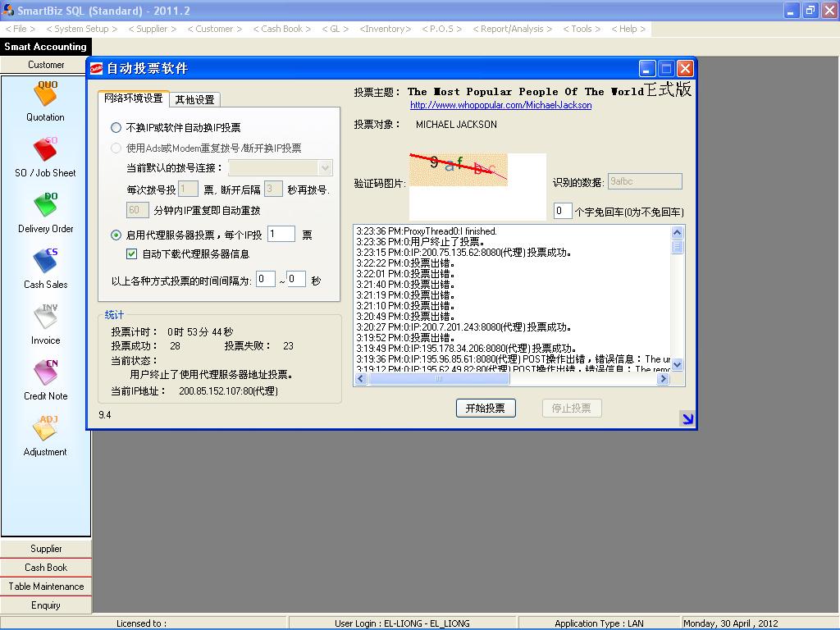
Task: Toggle the 自动下载代理服务器信息 checkbox
Action: pos(132,254)
